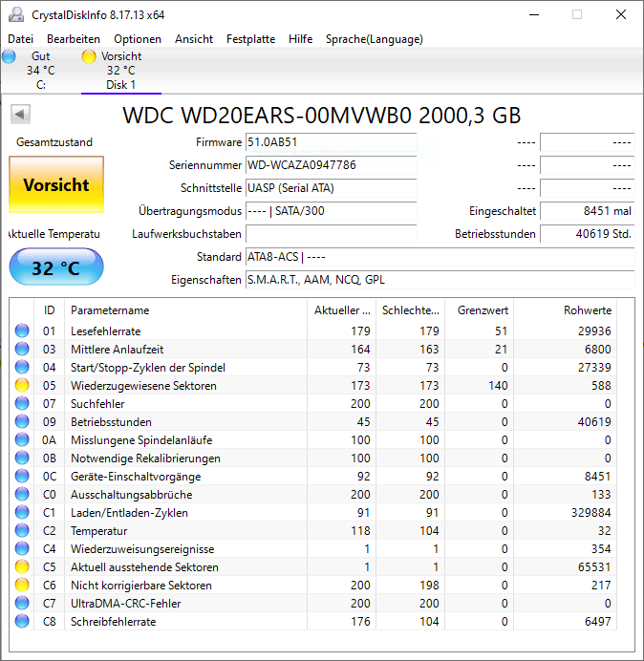
Task: Click raw value 6497 for Schreibfehlerrate
Action: pos(597,622)
